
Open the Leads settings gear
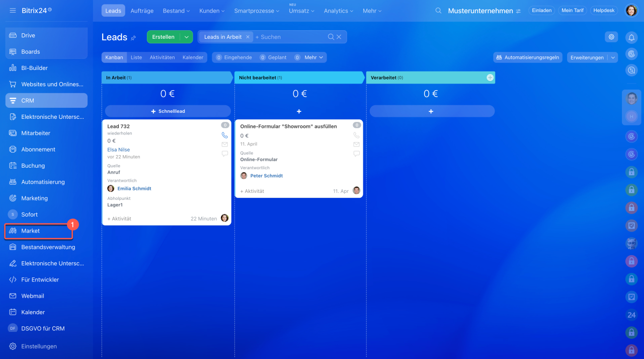click(x=611, y=37)
